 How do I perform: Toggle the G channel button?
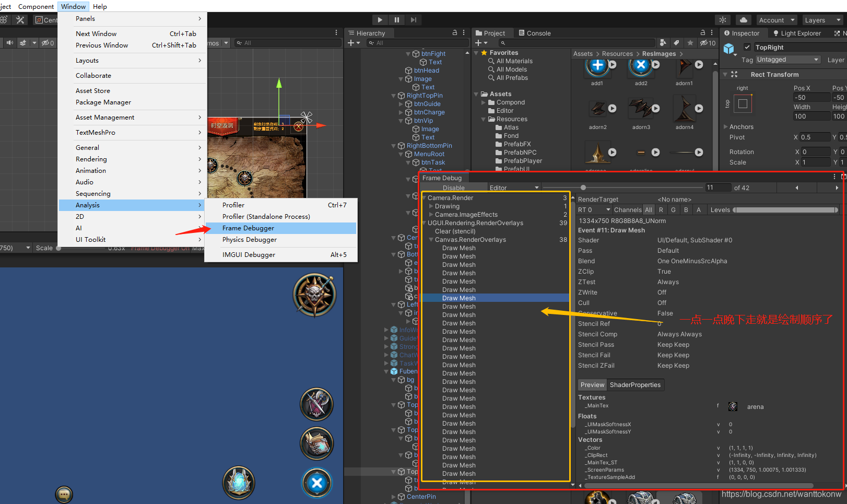(674, 210)
